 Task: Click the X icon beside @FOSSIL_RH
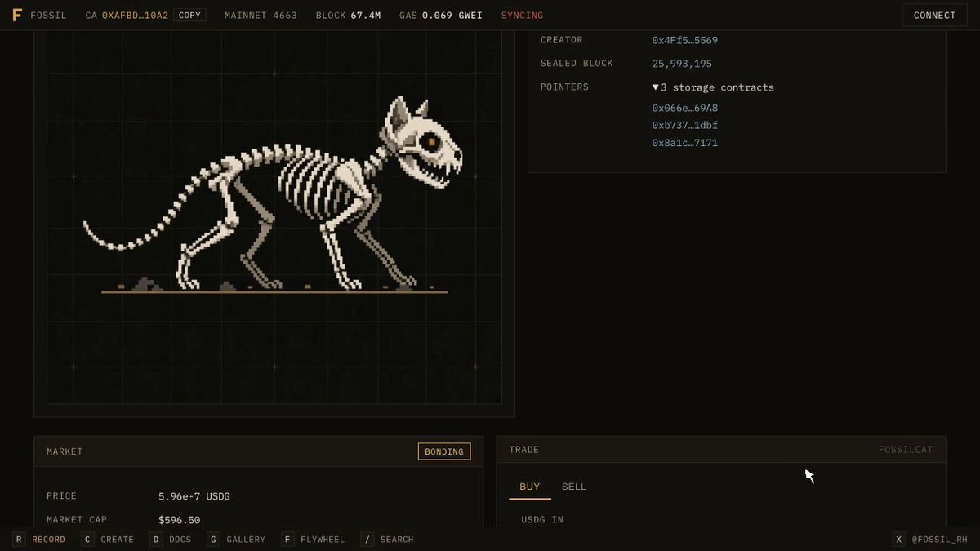899,540
